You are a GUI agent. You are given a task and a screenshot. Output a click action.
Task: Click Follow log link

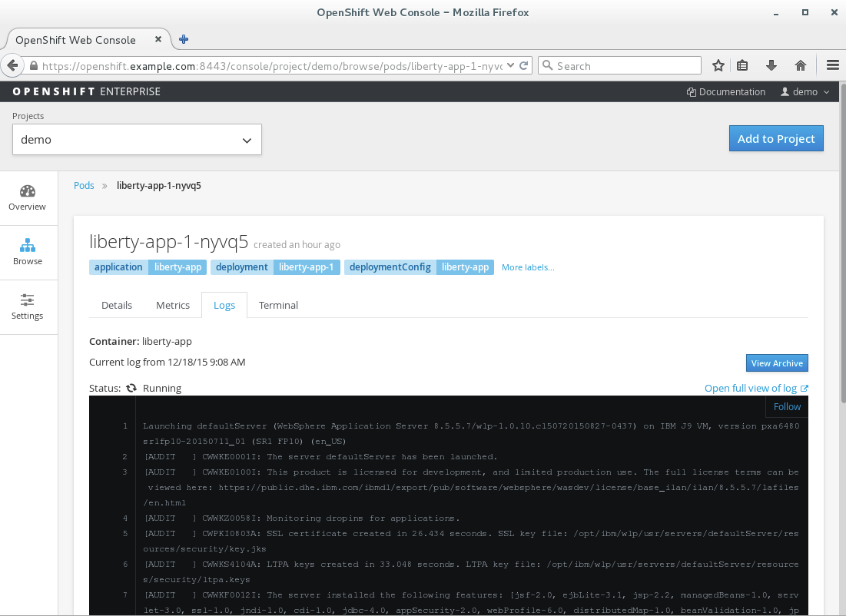click(x=787, y=407)
